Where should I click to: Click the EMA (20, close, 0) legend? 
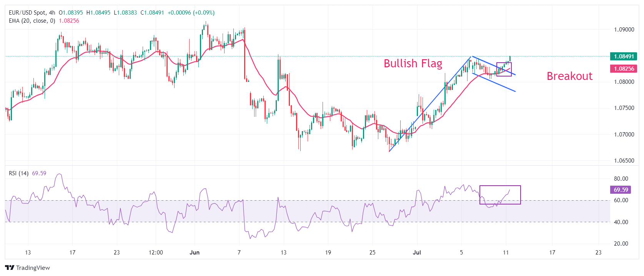tap(32, 21)
